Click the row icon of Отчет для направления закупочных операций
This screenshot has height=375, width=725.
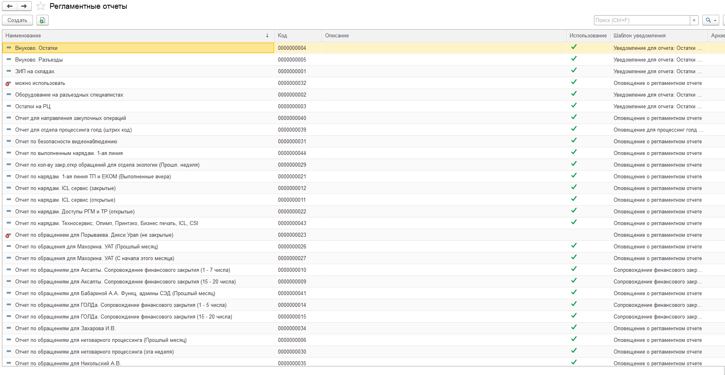pyautogui.click(x=9, y=118)
